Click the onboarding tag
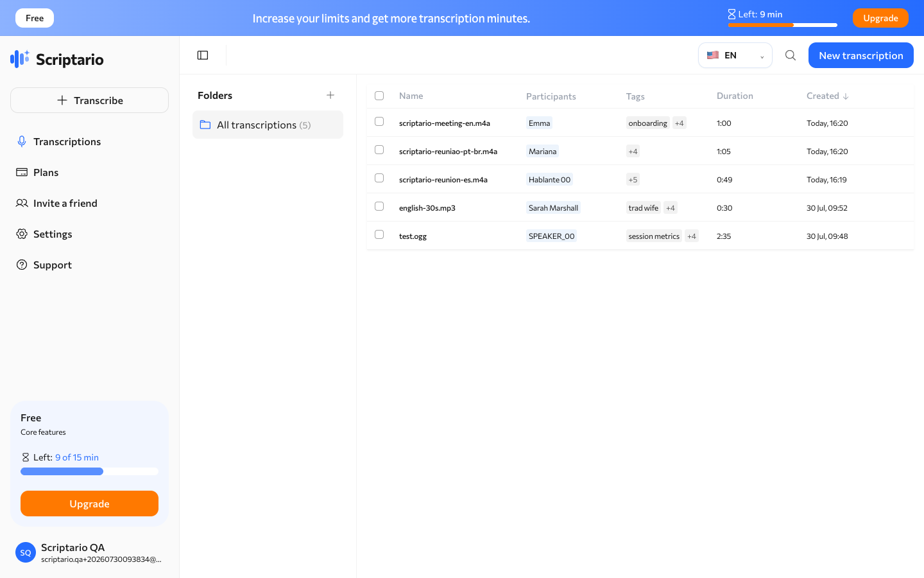 click(x=648, y=123)
